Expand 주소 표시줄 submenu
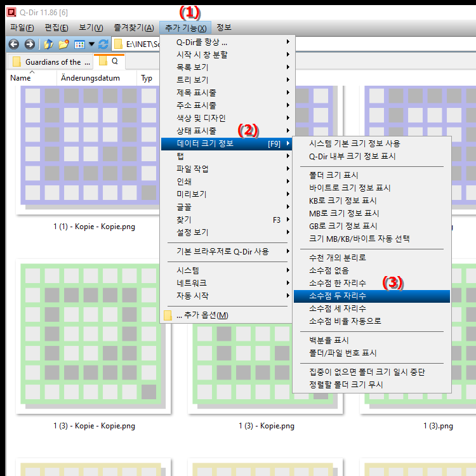Viewport: 476px width, 476px height. [226, 105]
